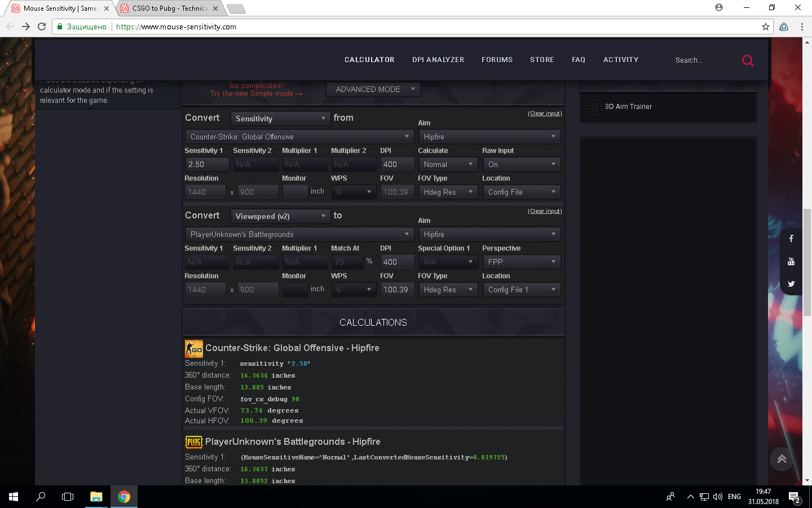Click the browser extension icon next to star
This screenshot has width=812, height=508.
click(784, 27)
